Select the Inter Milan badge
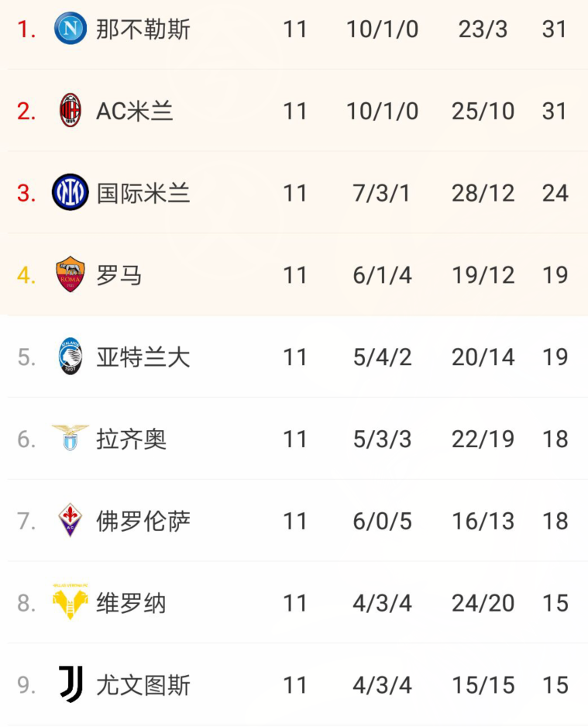The height and width of the screenshot is (727, 588). 70,192
